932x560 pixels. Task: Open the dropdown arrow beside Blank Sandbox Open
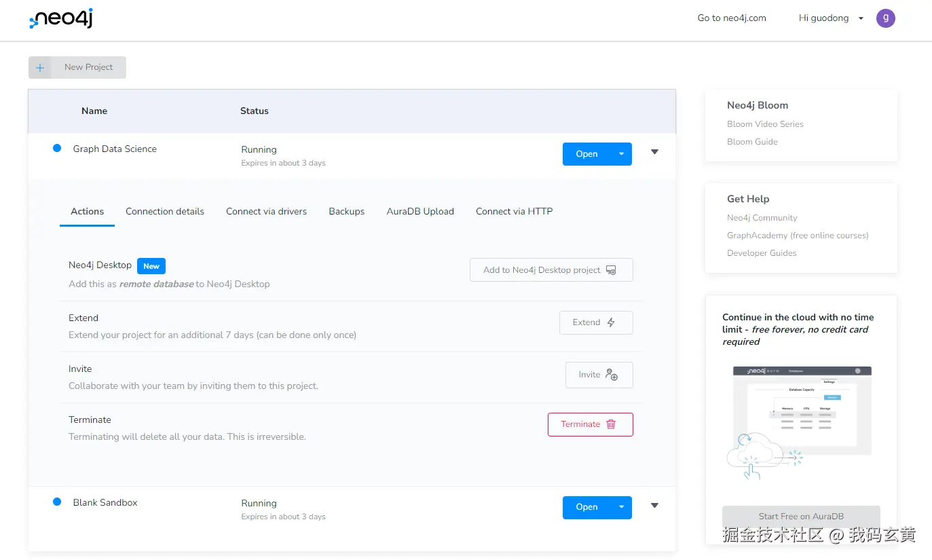621,508
